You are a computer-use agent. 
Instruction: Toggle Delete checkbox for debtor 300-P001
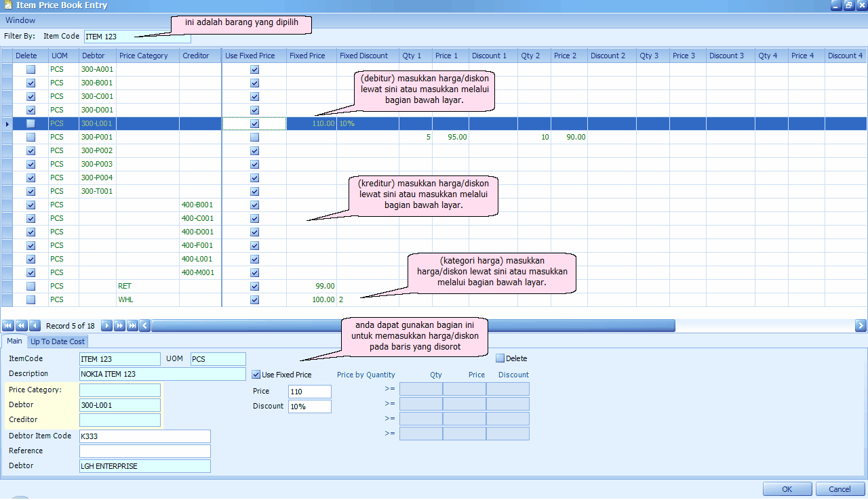31,137
